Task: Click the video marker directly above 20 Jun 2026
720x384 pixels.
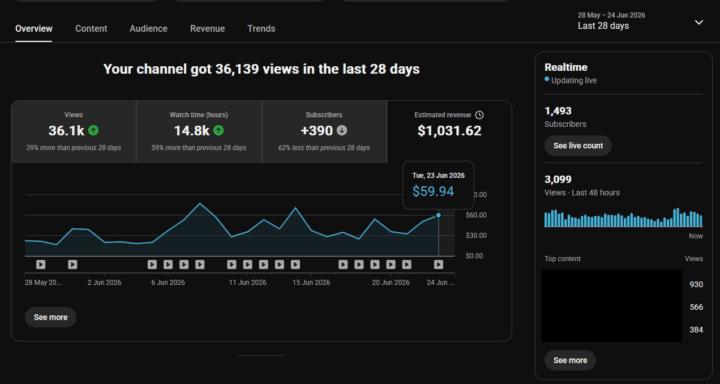Action: (391, 265)
